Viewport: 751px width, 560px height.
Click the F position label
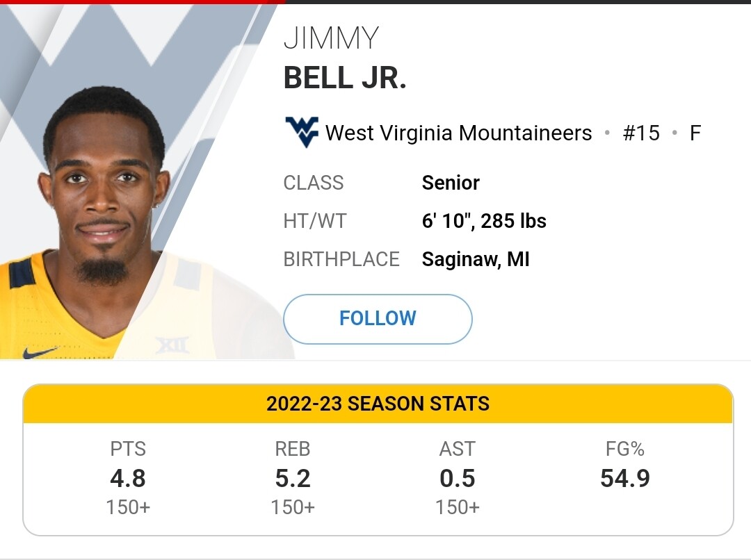click(695, 133)
